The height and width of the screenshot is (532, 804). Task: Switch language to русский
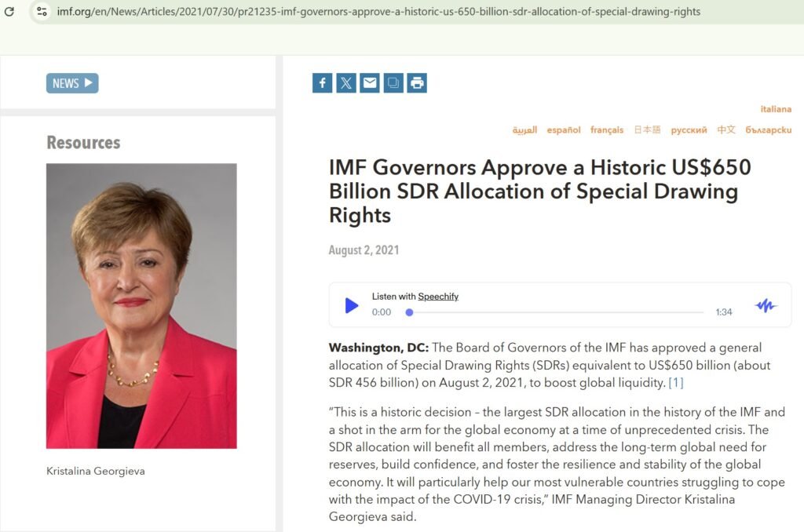click(689, 130)
